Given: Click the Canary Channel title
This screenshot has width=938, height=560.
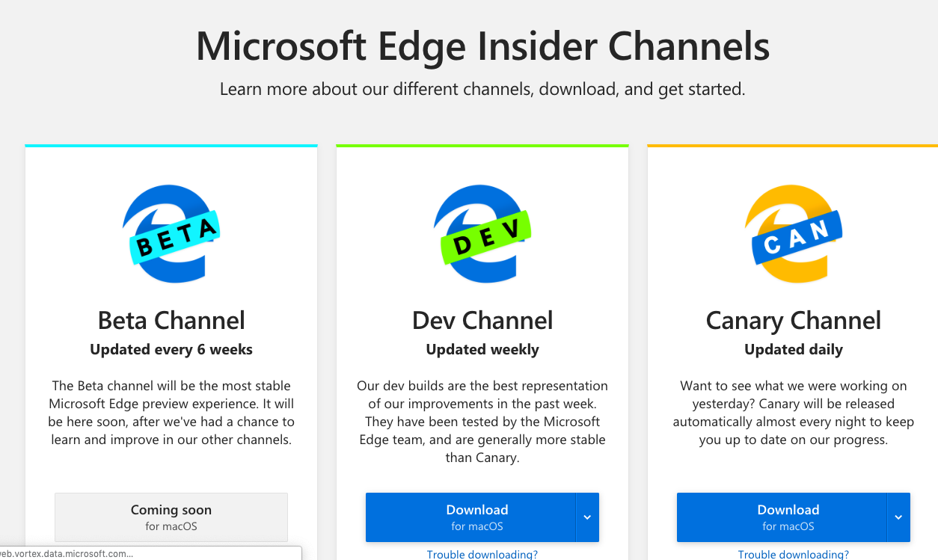Looking at the screenshot, I should click(794, 321).
